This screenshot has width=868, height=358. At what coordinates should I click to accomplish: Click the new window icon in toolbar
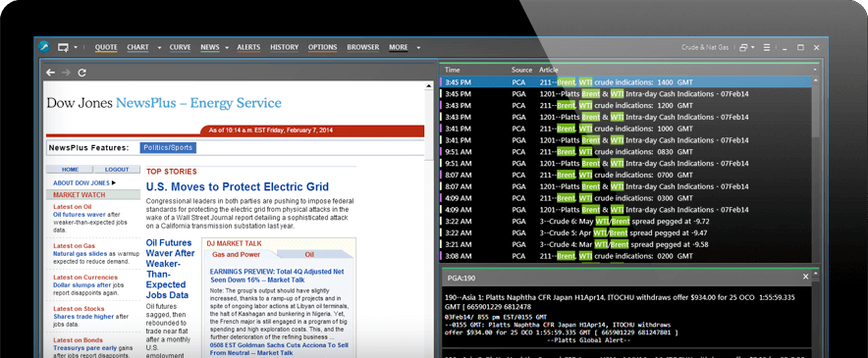(x=63, y=48)
